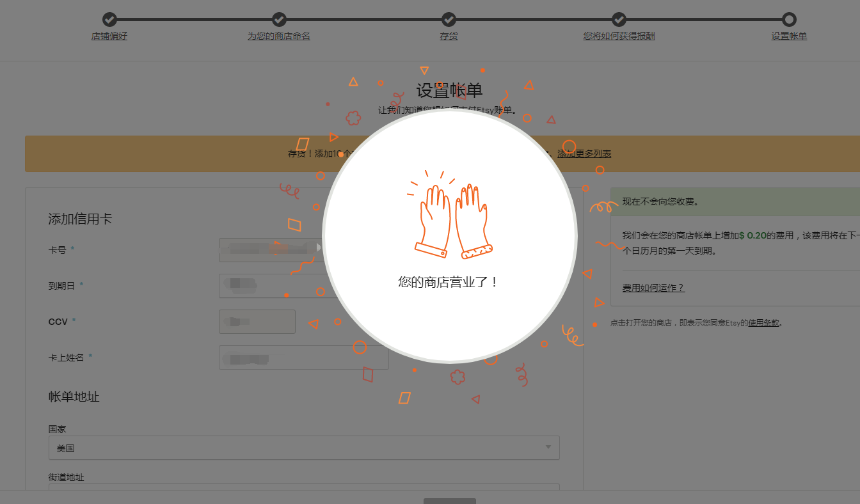Click the 添加信用卡 heading
The width and height of the screenshot is (860, 504).
click(81, 219)
